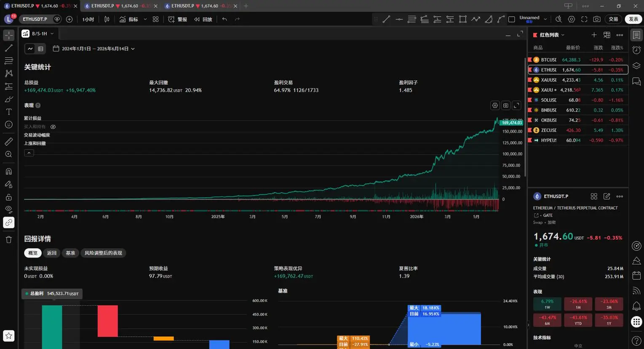Select the XAUUSD row in watchlist
The image size is (644, 349).
tap(578, 80)
